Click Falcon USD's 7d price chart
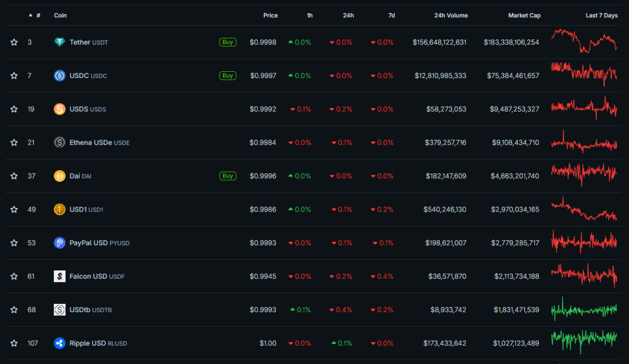The height and width of the screenshot is (364, 629). click(583, 276)
